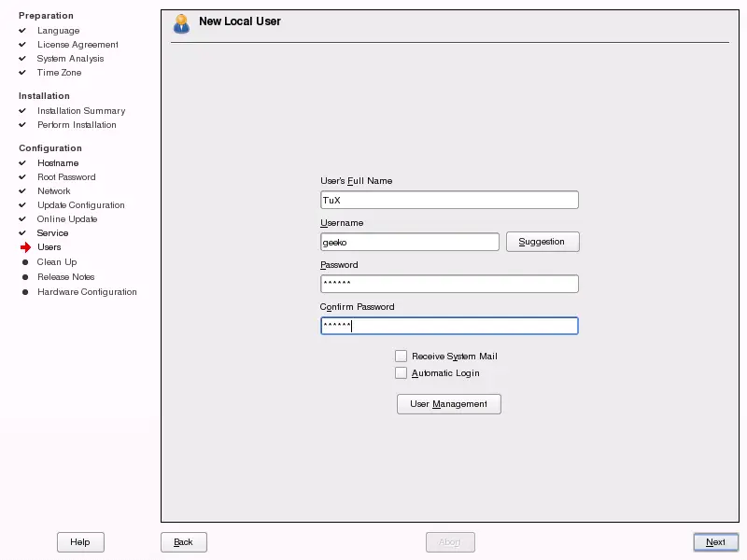747x560 pixels.
Task: Open User Management
Action: (448, 404)
